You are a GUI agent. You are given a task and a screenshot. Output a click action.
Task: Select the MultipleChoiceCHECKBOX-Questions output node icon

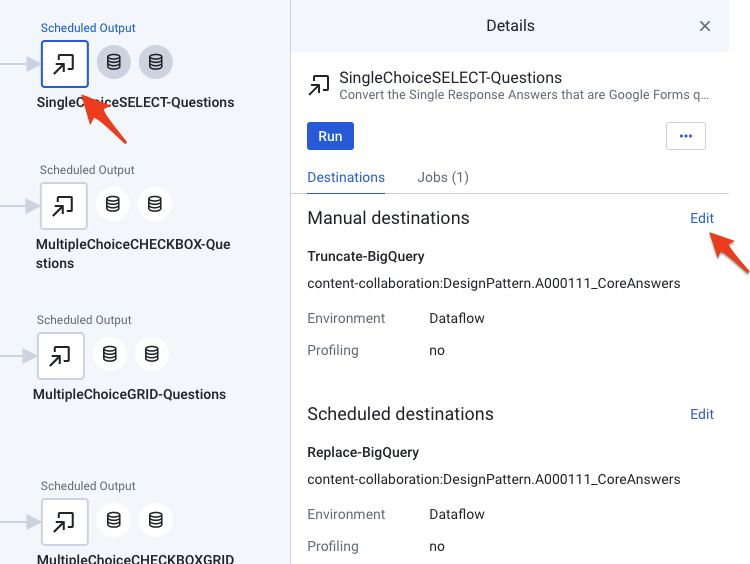63,205
